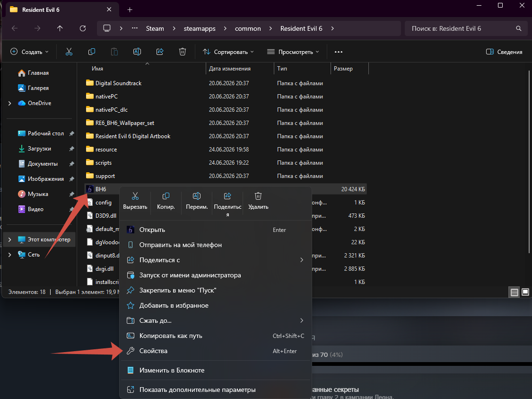Open the Сортировать dropdown

(x=228, y=52)
